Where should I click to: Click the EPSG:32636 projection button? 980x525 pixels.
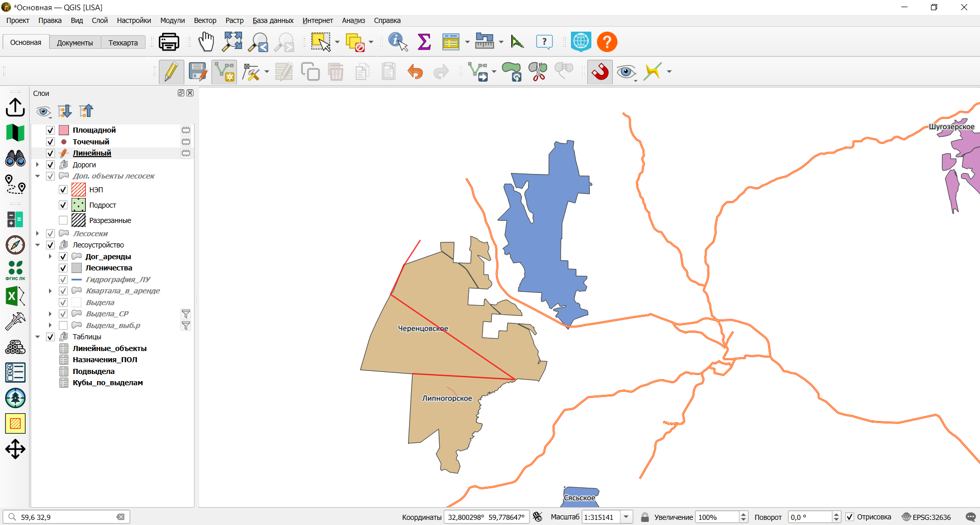926,517
